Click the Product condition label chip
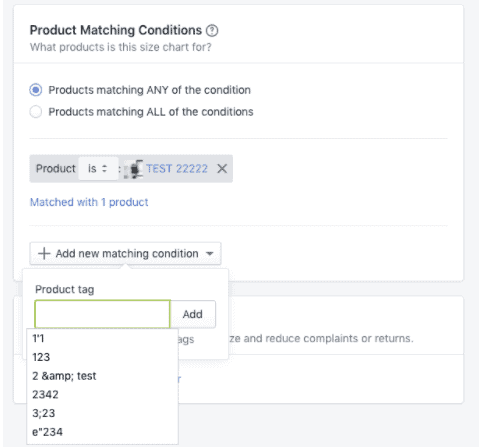479x447 pixels. click(x=56, y=169)
